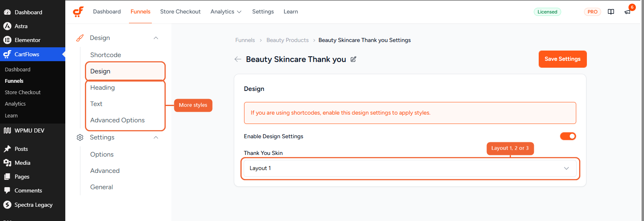Click the Settings gear icon in sidebar
Screen dimensions: 644x221
(80, 137)
